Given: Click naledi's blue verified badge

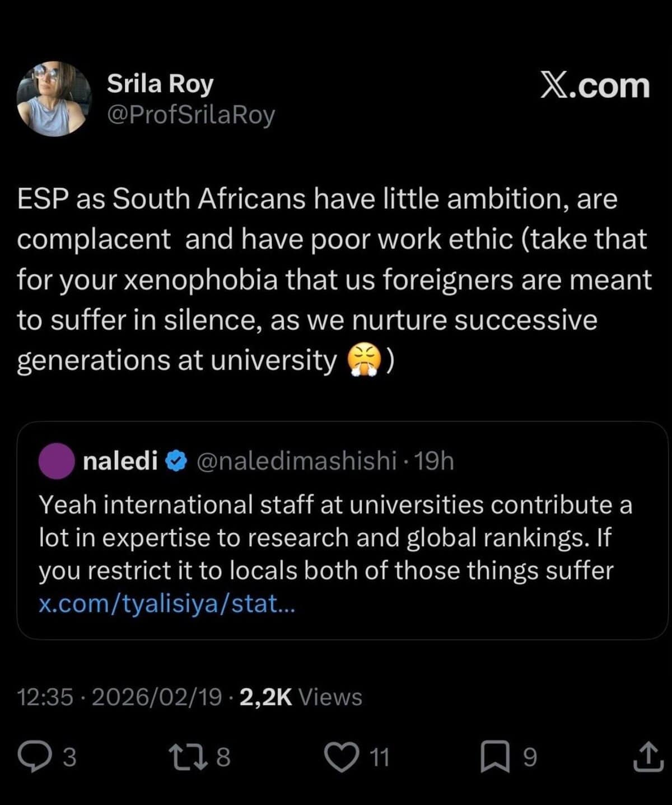Looking at the screenshot, I should (177, 461).
